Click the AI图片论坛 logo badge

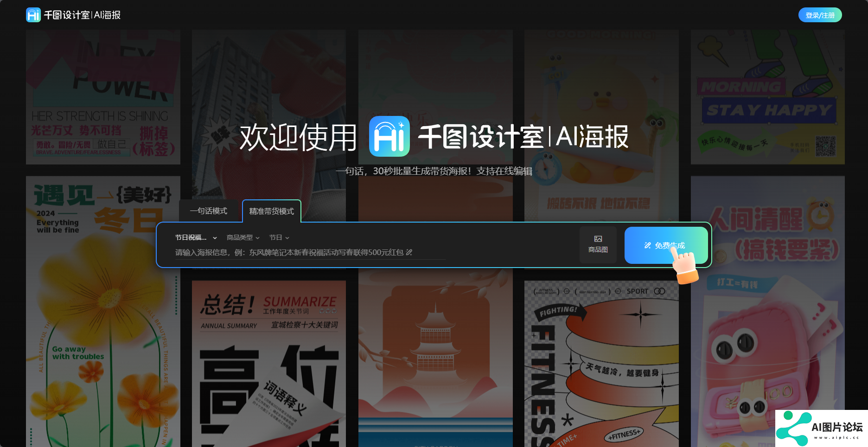click(x=821, y=428)
